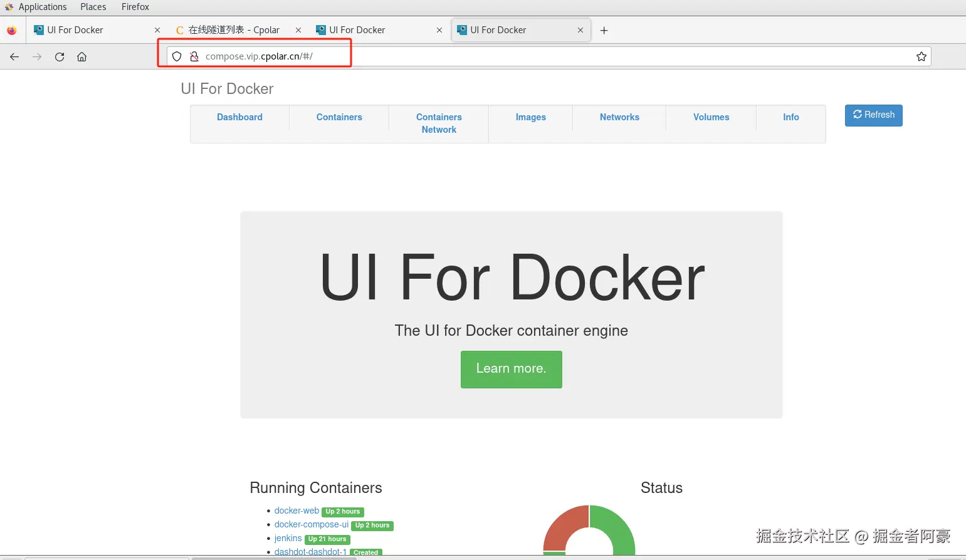Open a new tab with the plus icon
This screenshot has width=966, height=560.
(x=604, y=30)
